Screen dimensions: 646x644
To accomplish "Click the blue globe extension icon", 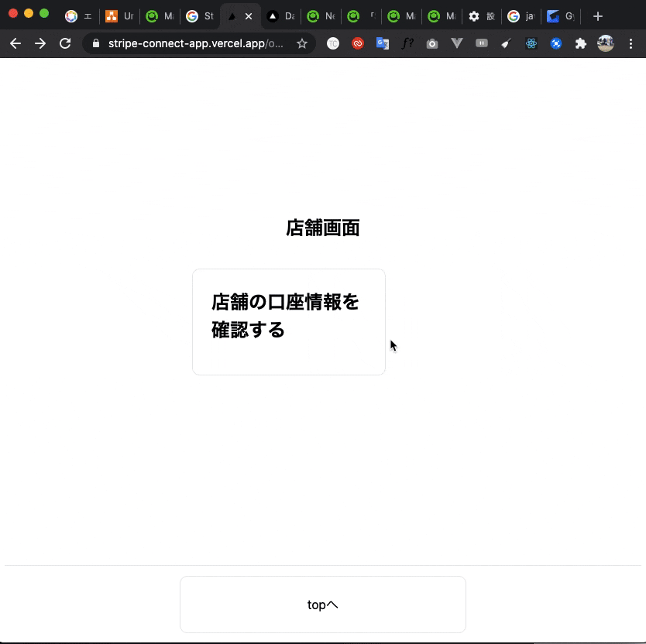I will pyautogui.click(x=556, y=43).
